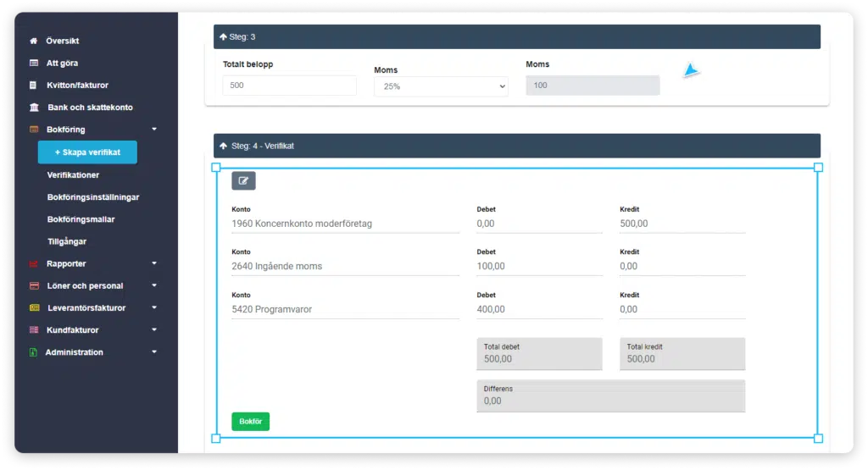The height and width of the screenshot is (470, 868).
Task: Click the Differens 0,00 box
Action: 611,396
